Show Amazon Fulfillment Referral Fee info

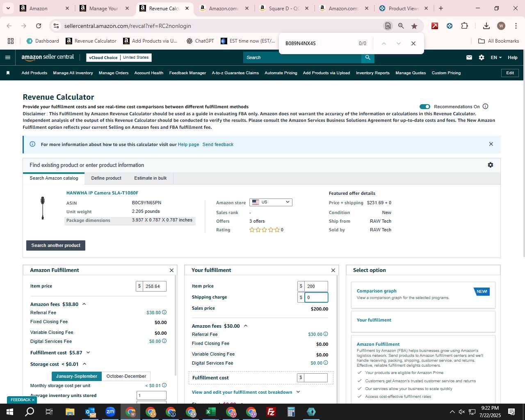(x=164, y=313)
